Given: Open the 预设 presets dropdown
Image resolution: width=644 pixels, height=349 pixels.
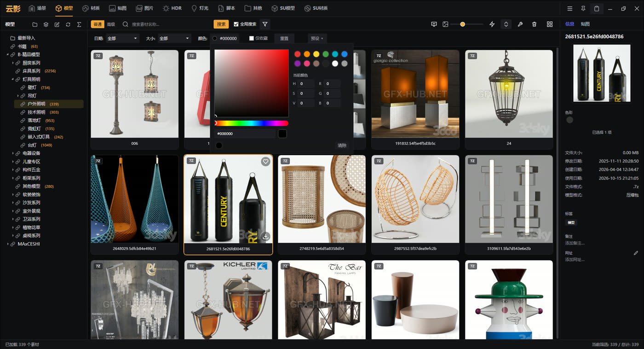Looking at the screenshot, I should (317, 38).
